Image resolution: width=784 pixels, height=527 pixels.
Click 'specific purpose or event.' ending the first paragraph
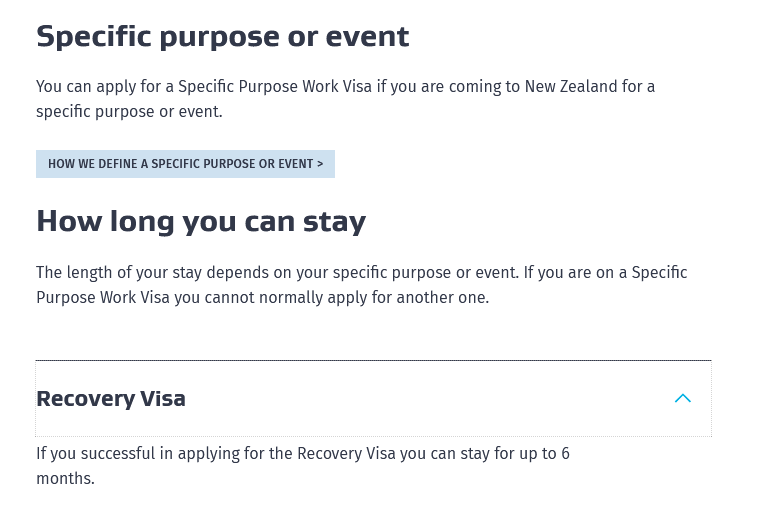tap(129, 112)
